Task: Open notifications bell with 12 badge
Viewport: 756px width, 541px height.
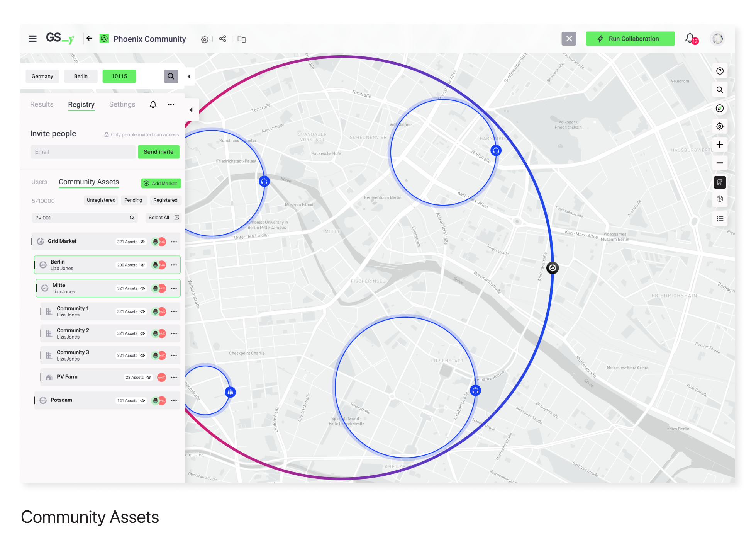Action: pos(691,39)
